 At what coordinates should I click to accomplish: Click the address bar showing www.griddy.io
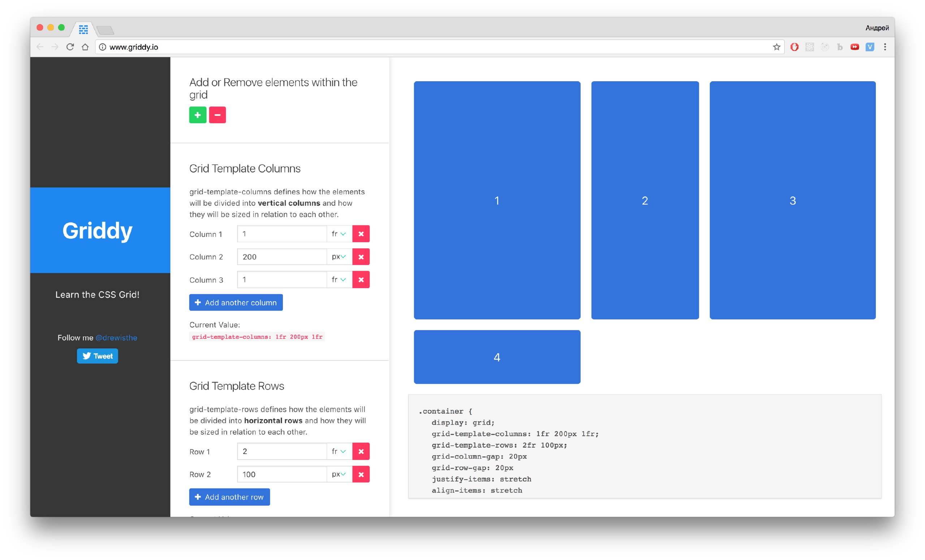point(439,47)
